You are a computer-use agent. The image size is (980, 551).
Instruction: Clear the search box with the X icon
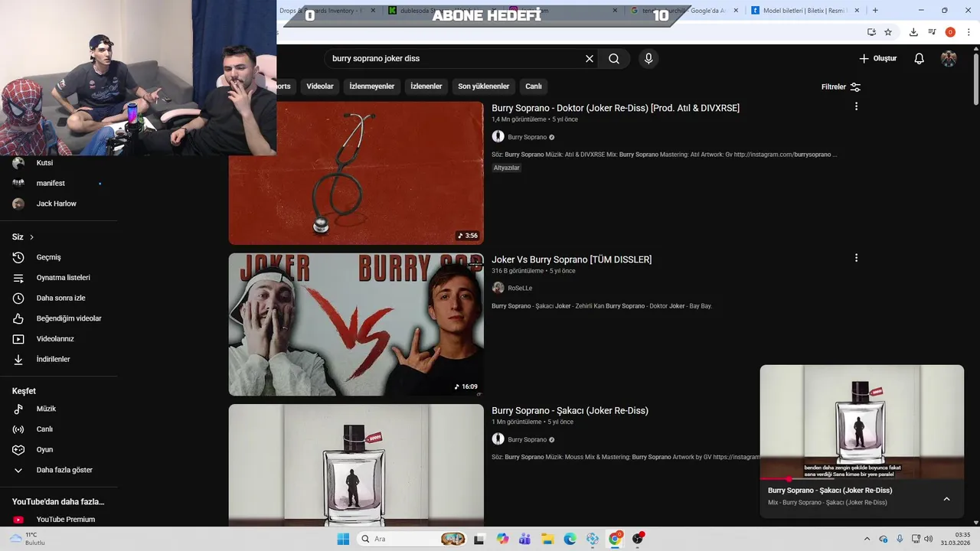click(x=590, y=59)
